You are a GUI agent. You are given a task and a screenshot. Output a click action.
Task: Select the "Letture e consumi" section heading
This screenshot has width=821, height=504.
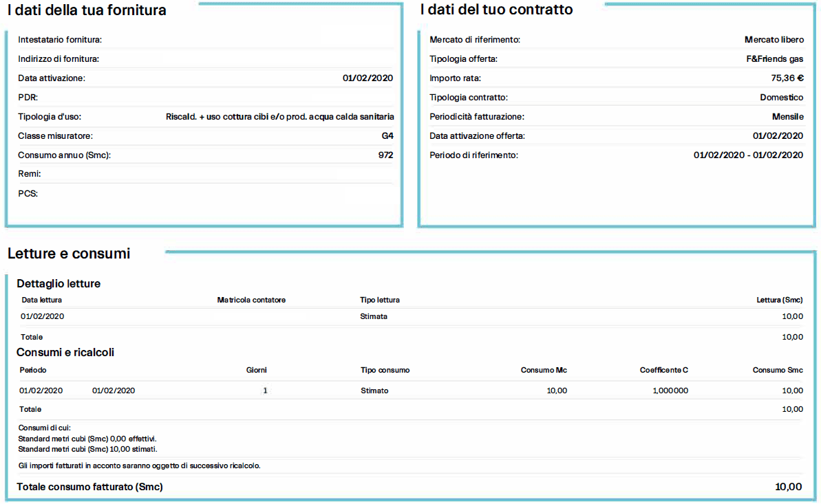pyautogui.click(x=69, y=254)
